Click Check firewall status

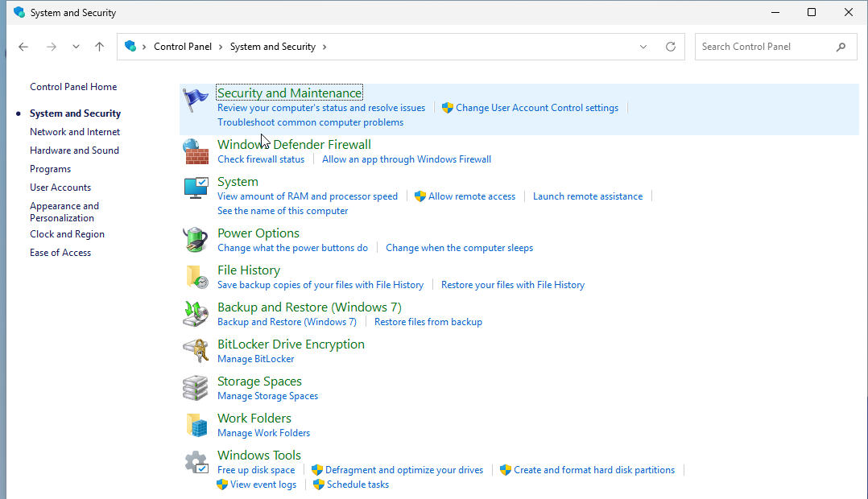pos(261,159)
